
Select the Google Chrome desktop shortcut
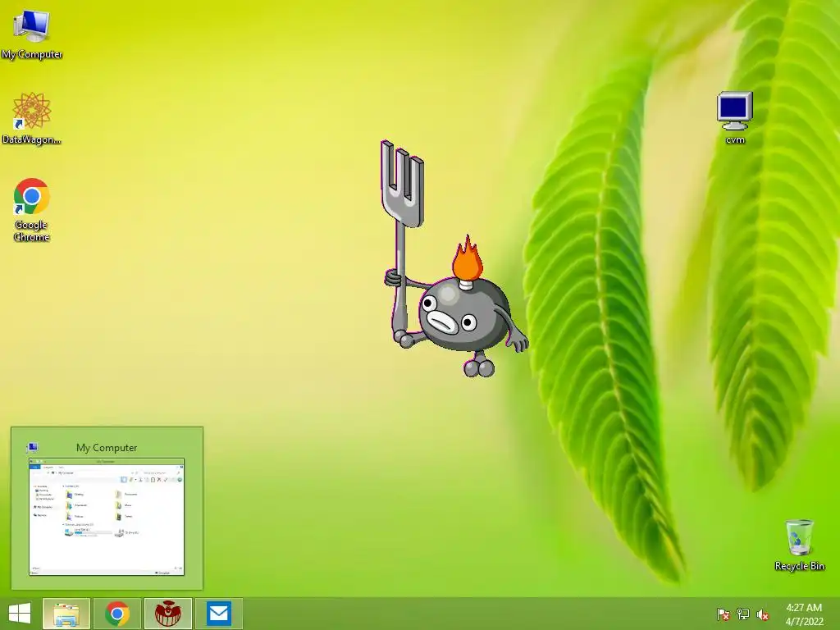tap(32, 210)
